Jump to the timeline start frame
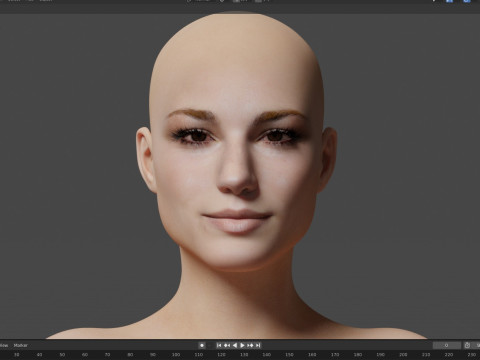This screenshot has height=360, width=480. [x=219, y=345]
